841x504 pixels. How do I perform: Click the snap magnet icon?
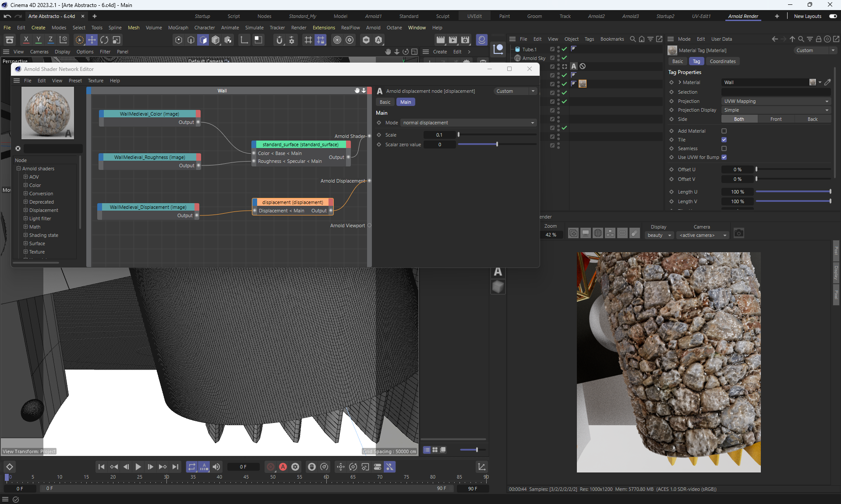279,40
